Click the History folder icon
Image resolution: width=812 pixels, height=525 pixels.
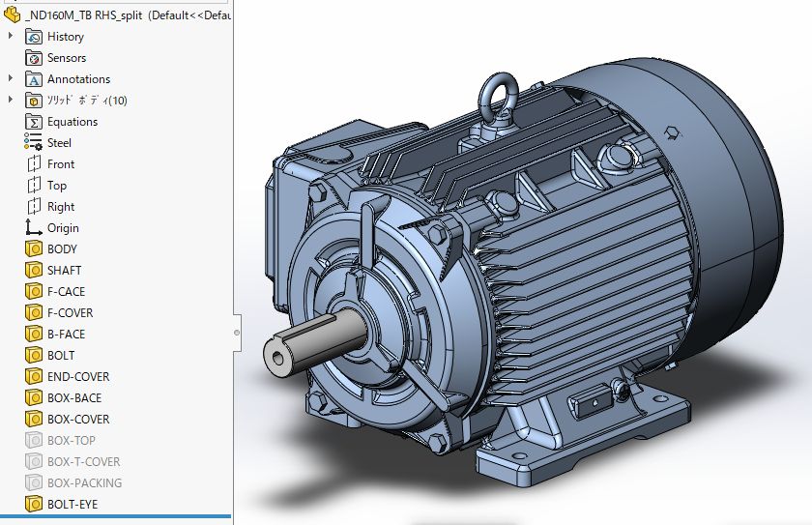pyautogui.click(x=34, y=37)
